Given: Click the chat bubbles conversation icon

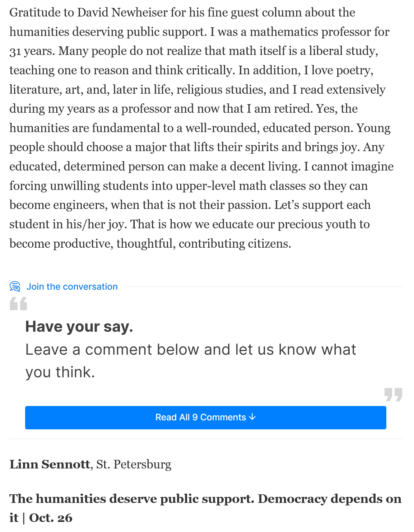Looking at the screenshot, I should tap(15, 286).
